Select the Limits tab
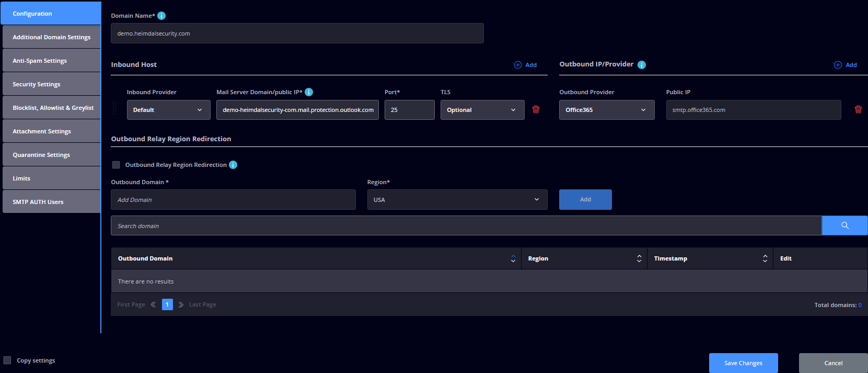The height and width of the screenshot is (373, 868). (51, 178)
